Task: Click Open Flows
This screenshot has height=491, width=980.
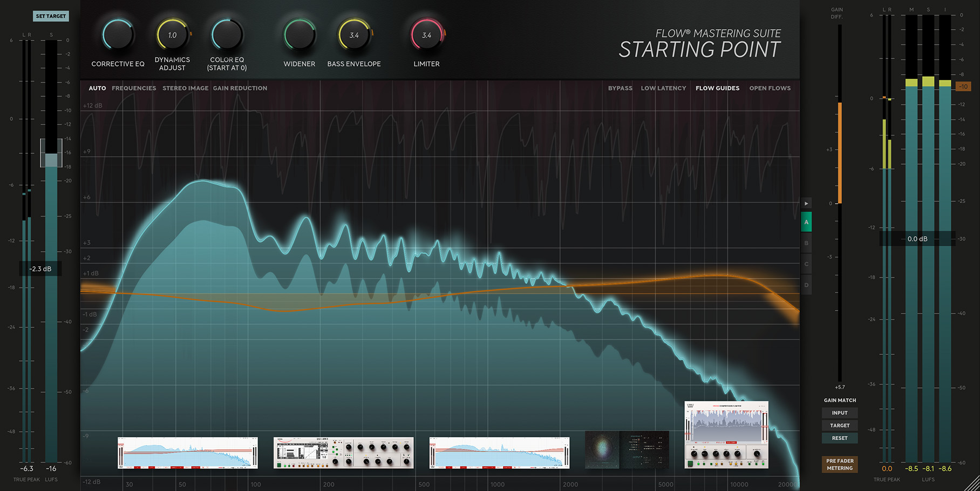Action: click(770, 88)
